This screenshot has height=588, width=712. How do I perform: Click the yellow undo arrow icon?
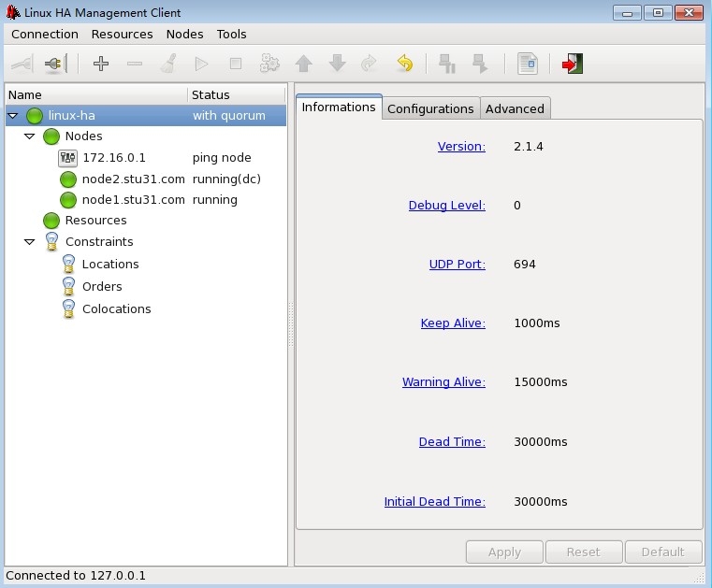coord(404,64)
